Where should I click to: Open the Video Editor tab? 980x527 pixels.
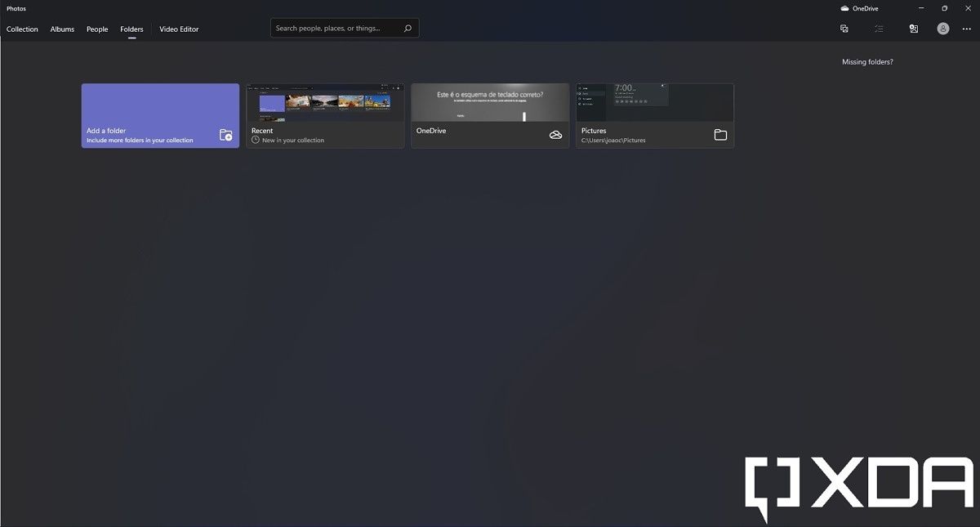coord(178,29)
